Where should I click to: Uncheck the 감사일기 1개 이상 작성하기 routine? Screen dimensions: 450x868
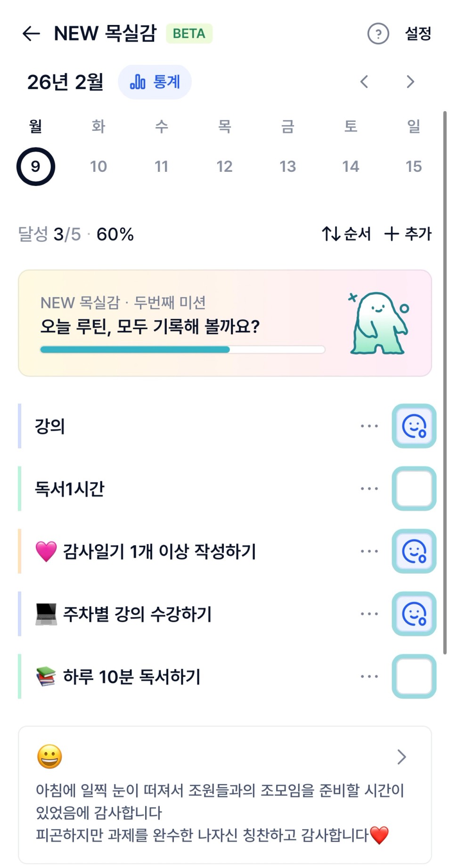point(414,551)
